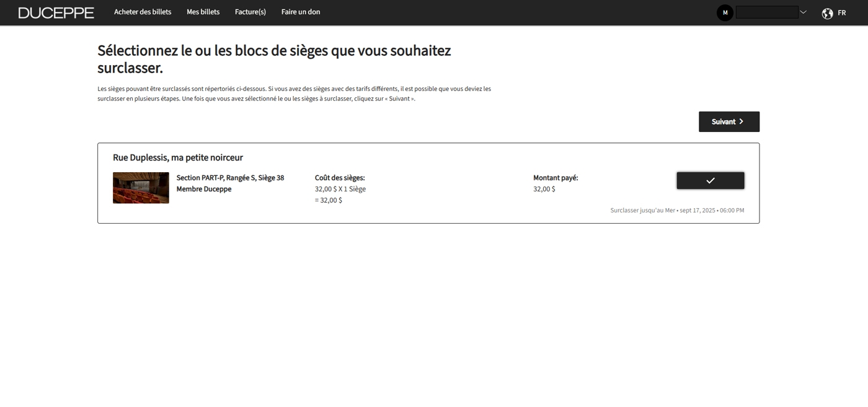
Task: Click the Montant payé label
Action: [x=556, y=178]
